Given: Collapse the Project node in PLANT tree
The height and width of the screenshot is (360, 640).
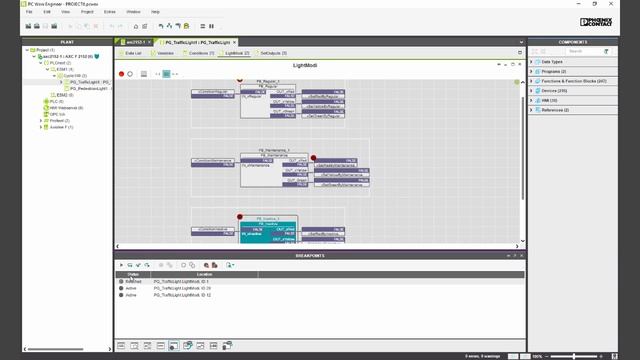Looking at the screenshot, I should coord(27,50).
